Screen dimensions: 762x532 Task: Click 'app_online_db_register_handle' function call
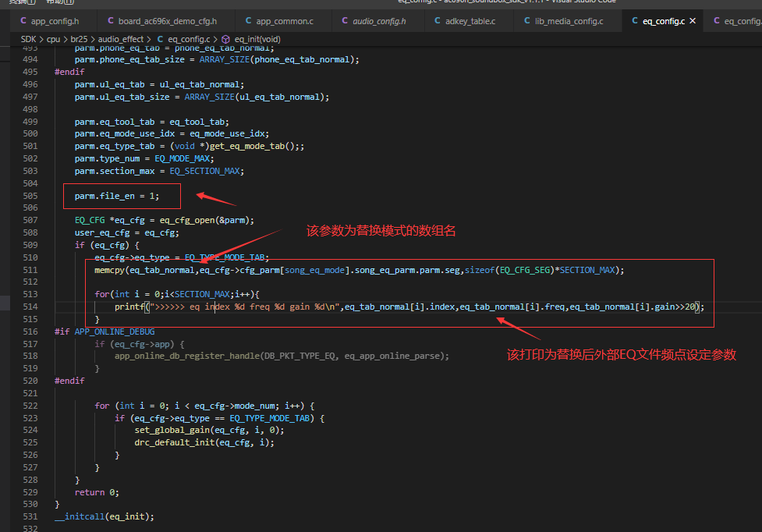tap(186, 356)
